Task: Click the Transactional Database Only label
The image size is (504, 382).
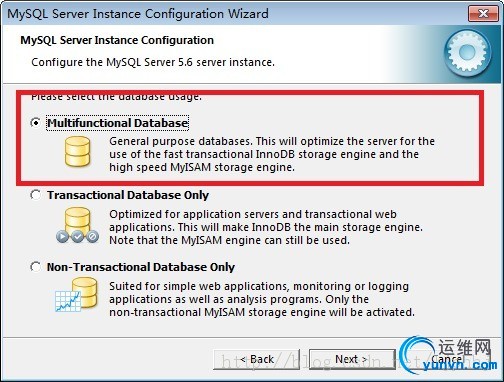Action: tap(128, 195)
